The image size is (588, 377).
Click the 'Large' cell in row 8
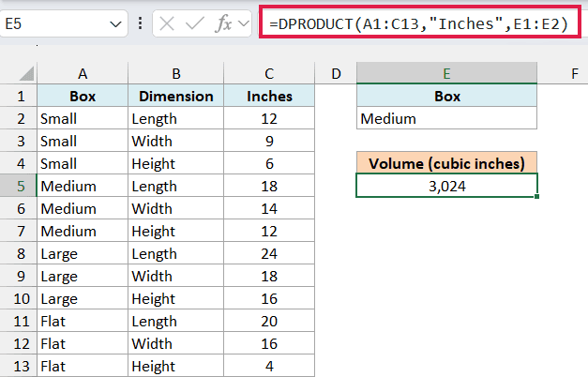pos(83,253)
